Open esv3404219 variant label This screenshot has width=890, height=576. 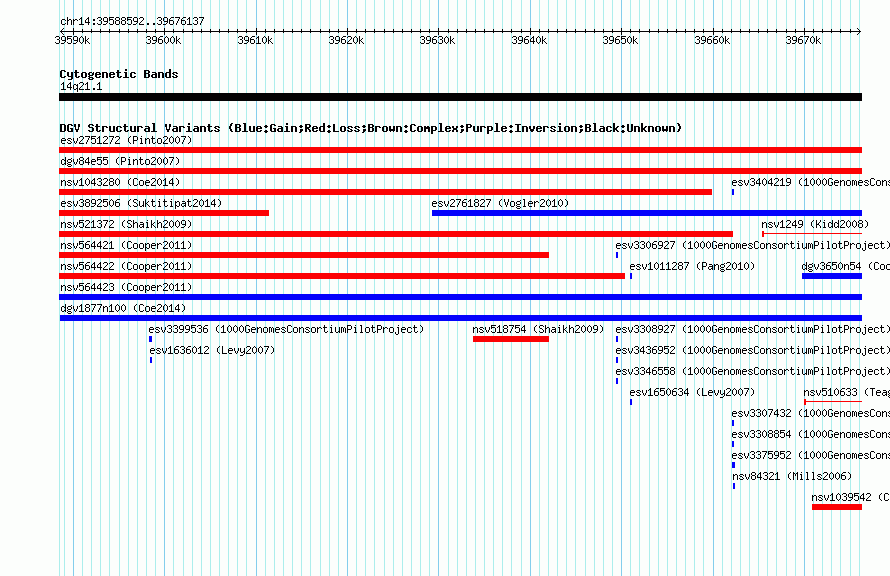click(810, 182)
